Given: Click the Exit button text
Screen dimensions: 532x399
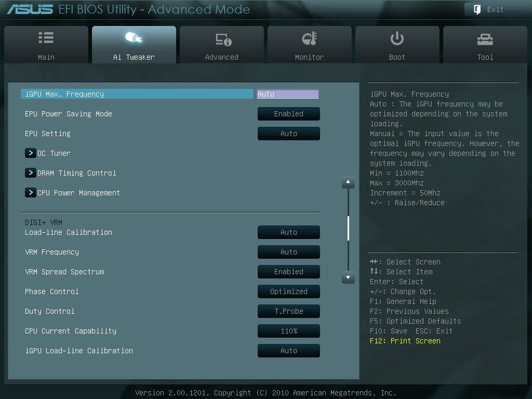Looking at the screenshot, I should click(x=495, y=9).
